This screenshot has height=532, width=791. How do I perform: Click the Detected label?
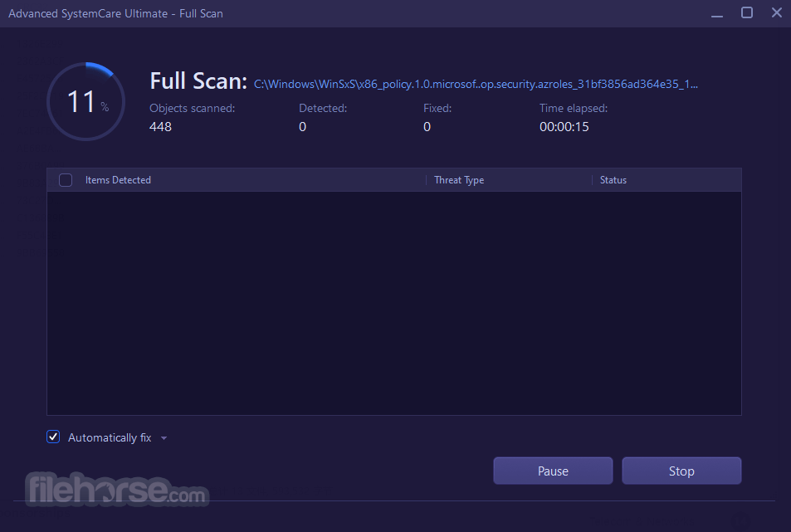tap(323, 109)
